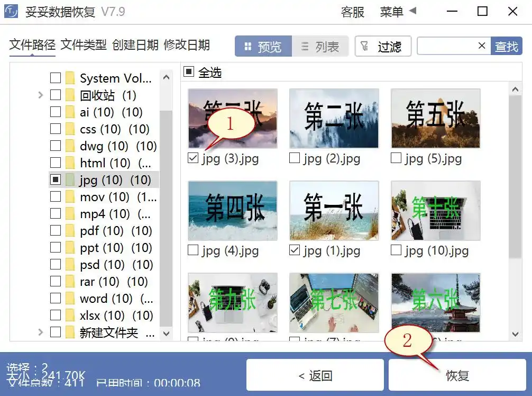The width and height of the screenshot is (532, 396).
Task: Click the 返回 back button
Action: coord(315,375)
